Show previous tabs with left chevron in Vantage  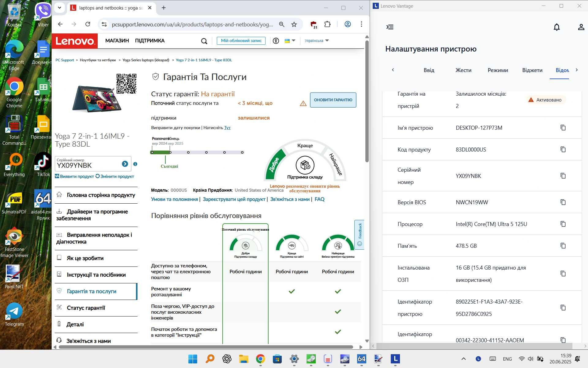click(x=393, y=70)
